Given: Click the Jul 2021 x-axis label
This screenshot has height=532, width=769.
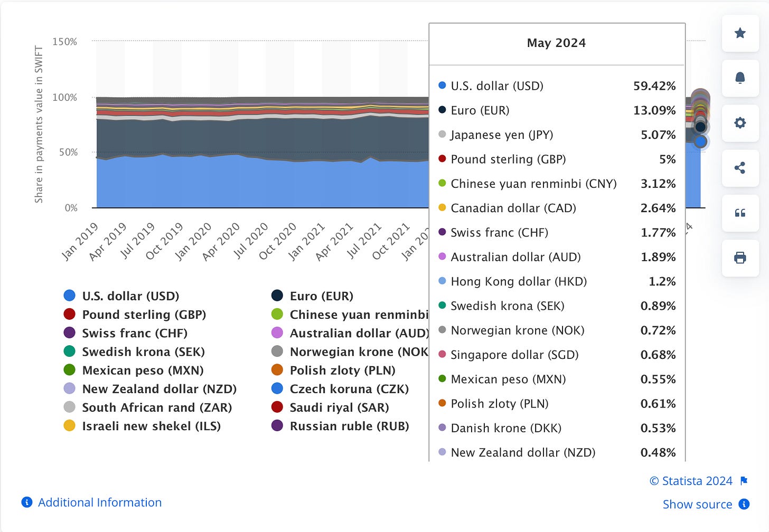Looking at the screenshot, I should pyautogui.click(x=363, y=241).
